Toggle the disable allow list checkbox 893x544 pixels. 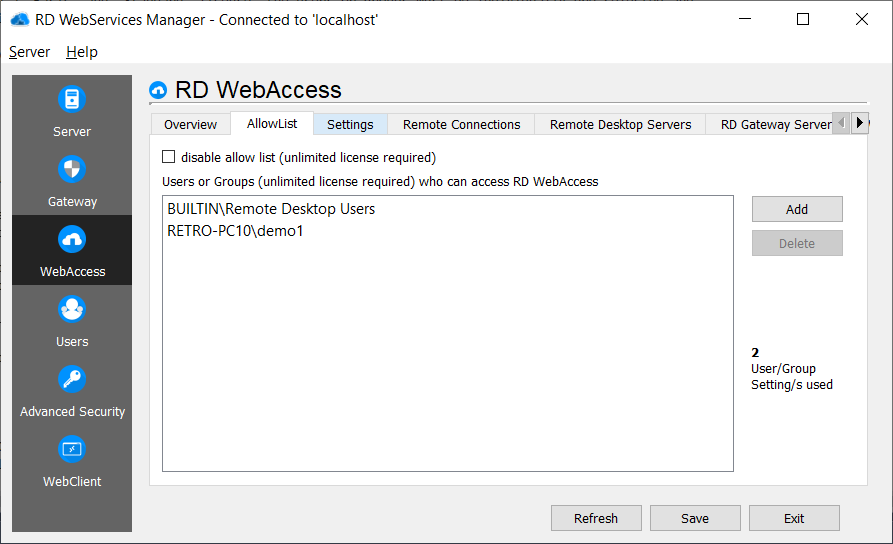(x=169, y=157)
